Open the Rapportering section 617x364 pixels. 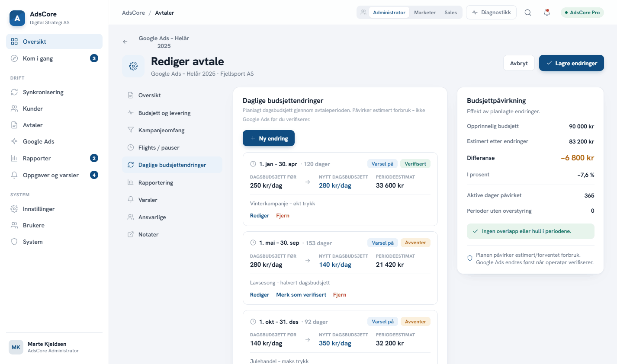click(x=172, y=182)
